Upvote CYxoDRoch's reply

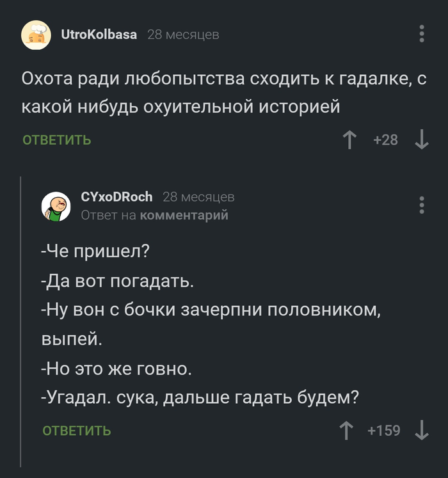[348, 431]
